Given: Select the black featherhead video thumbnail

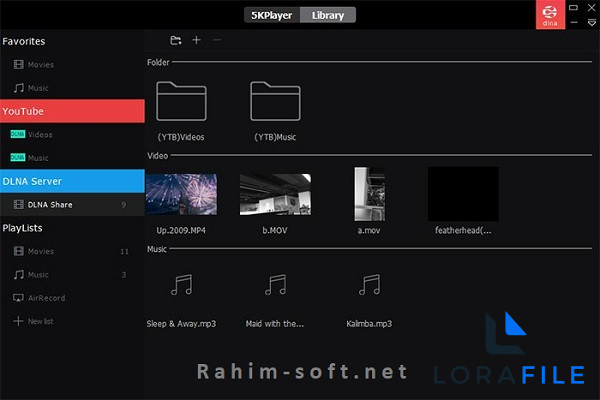Looking at the screenshot, I should [463, 194].
